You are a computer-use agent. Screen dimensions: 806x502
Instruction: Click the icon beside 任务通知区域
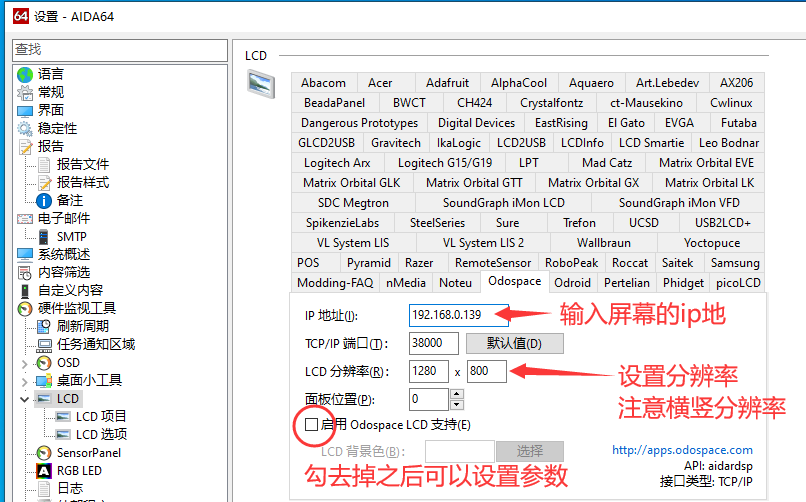[44, 345]
